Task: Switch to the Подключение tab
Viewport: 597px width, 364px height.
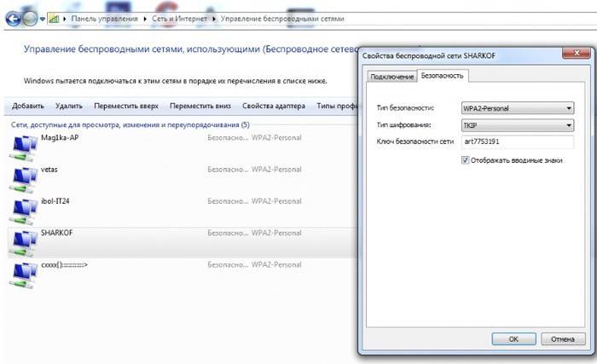Action: point(391,78)
